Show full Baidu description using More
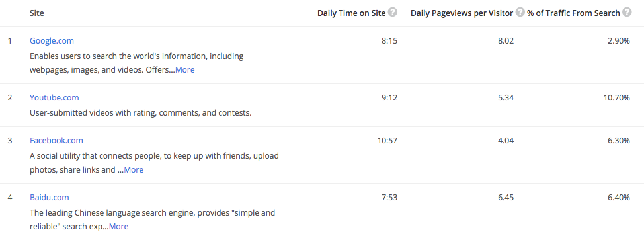Screen dimensions: 644x238 click(x=119, y=227)
